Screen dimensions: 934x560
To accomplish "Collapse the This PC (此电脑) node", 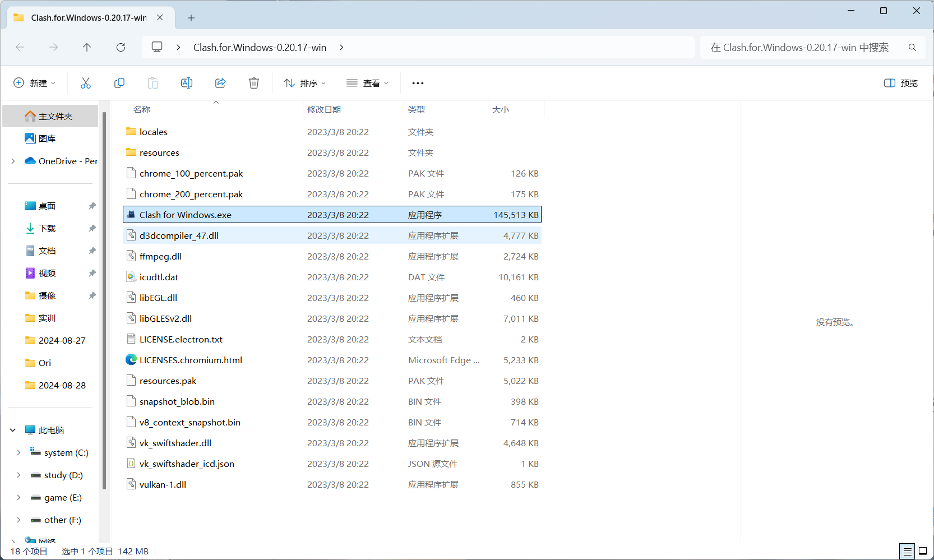I will tap(13, 430).
